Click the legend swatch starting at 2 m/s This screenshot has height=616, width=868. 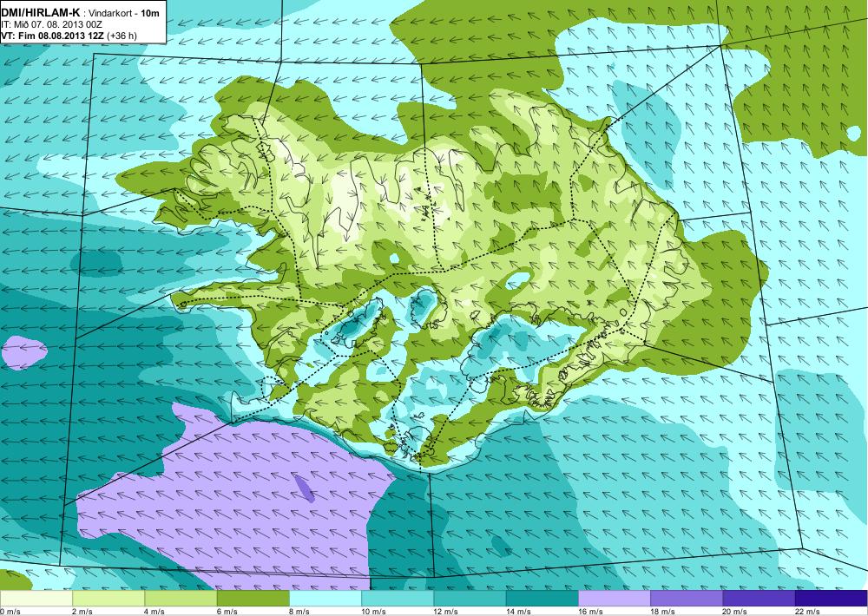point(108,599)
